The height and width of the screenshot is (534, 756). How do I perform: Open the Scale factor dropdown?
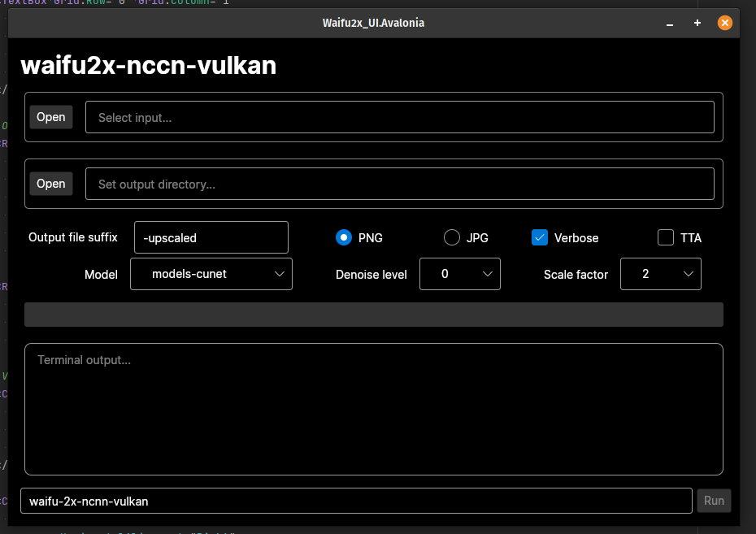[x=661, y=274]
